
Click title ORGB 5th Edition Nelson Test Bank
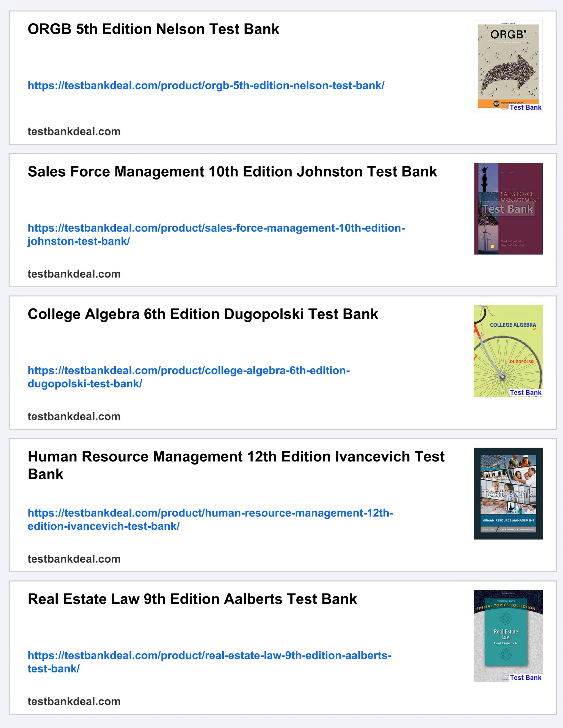pyautogui.click(x=153, y=29)
